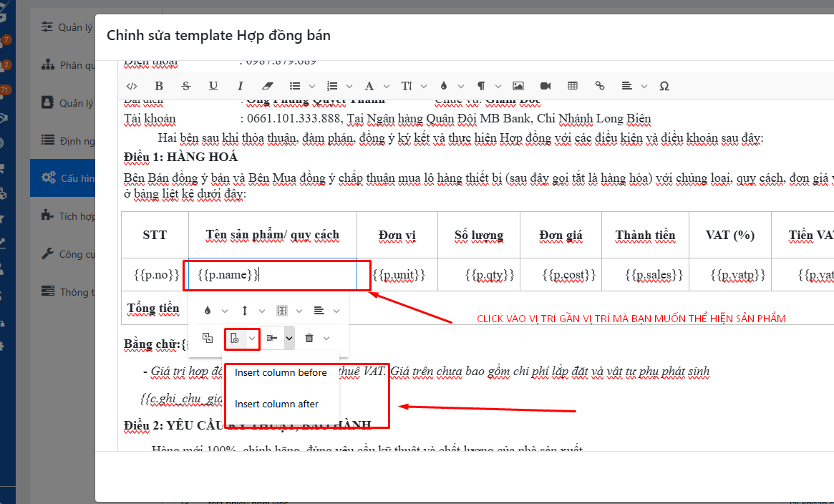Click the {{p.name}} table cell
This screenshot has height=504, width=834.
(272, 274)
